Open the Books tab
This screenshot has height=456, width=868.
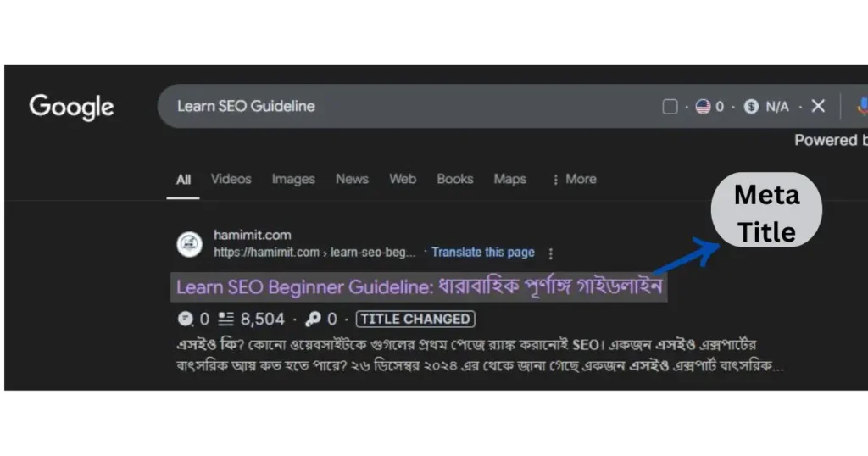tap(455, 179)
